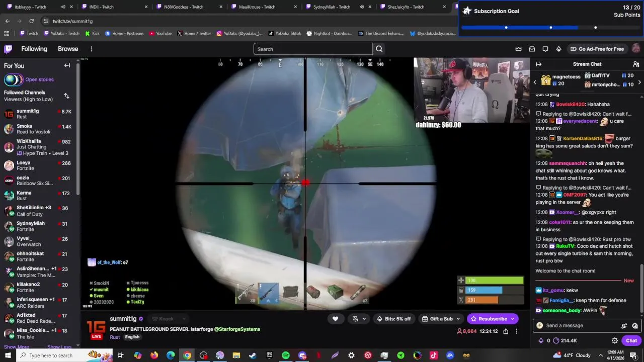Collapse the Stream Chat panel
Image resolution: width=644 pixels, height=362 pixels.
[x=539, y=64]
